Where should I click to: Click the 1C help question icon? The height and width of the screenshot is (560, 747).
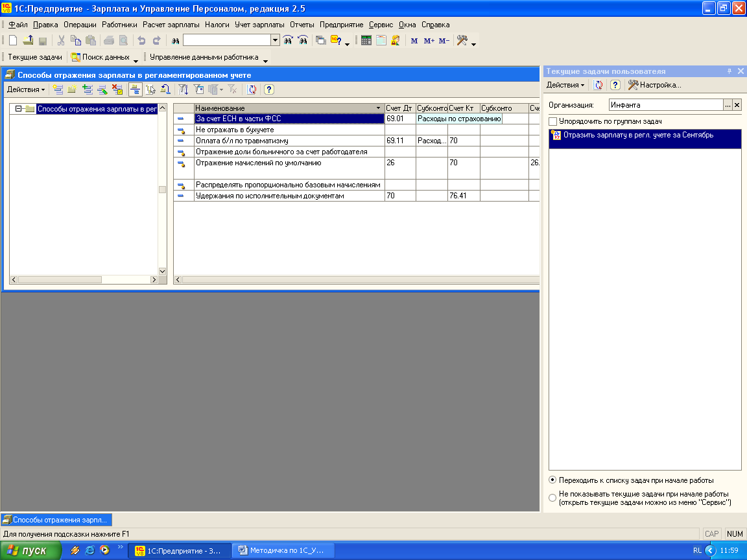pos(336,40)
